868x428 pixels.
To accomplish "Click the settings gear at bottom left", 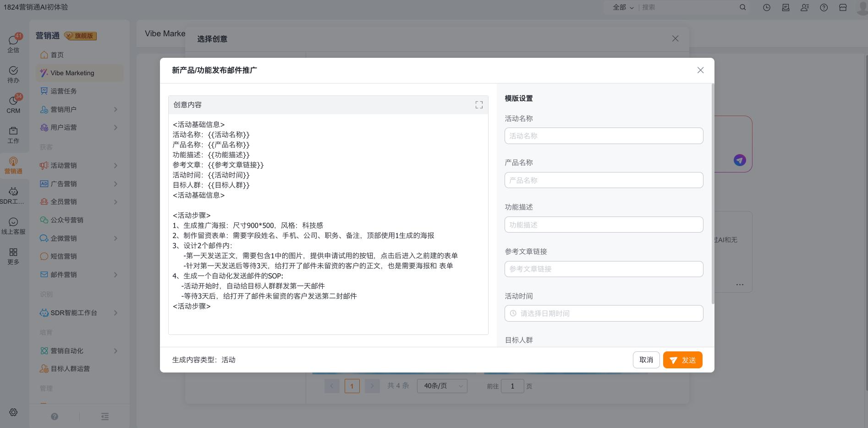I will click(13, 412).
